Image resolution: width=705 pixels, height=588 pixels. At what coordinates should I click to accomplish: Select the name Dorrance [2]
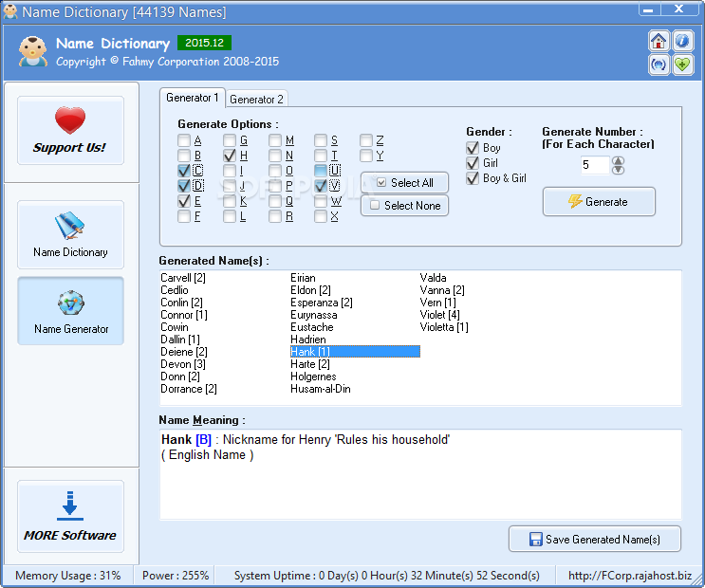click(x=189, y=389)
